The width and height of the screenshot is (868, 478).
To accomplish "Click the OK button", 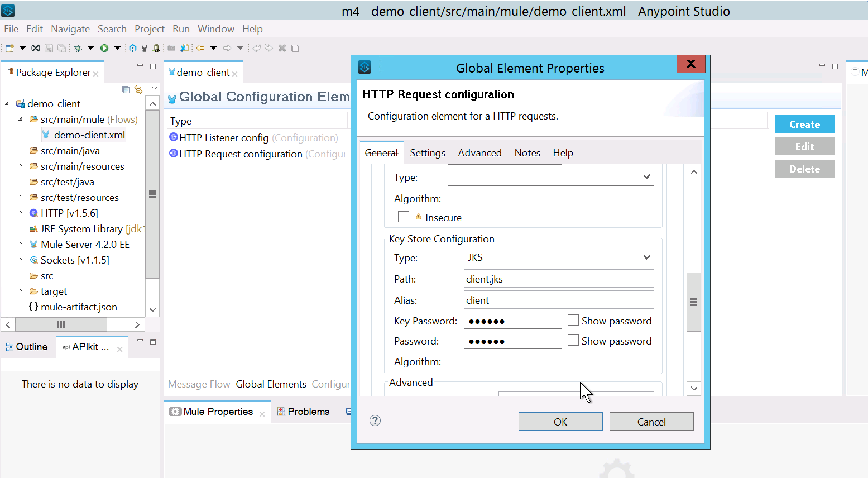I will coord(560,422).
